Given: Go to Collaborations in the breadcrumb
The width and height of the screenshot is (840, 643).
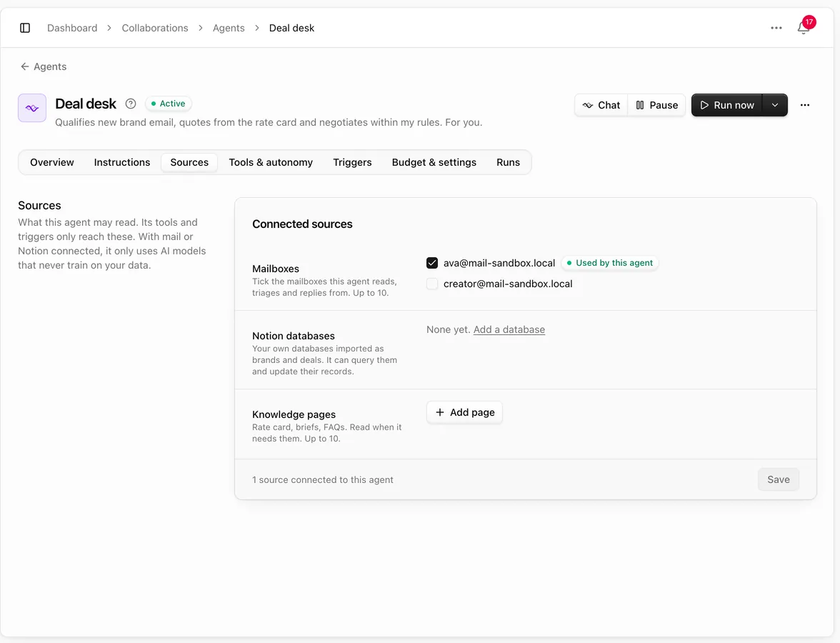Looking at the screenshot, I should pyautogui.click(x=155, y=28).
